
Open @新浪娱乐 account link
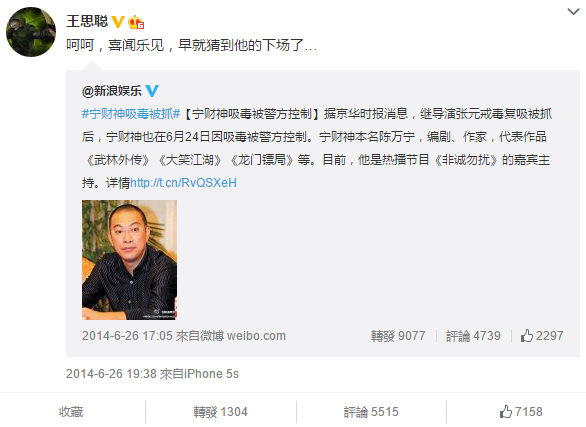pos(112,91)
